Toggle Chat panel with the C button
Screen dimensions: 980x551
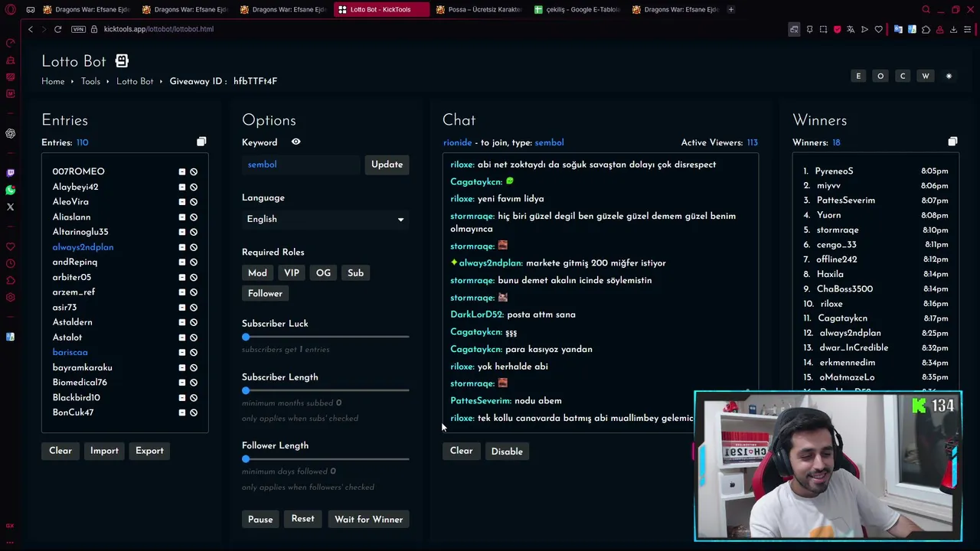click(903, 76)
